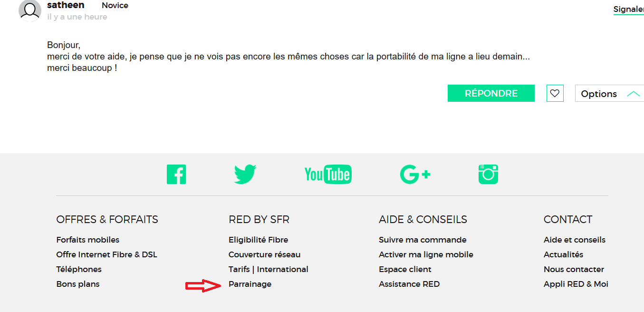644x312 pixels.
Task: Open Assistance RED link
Action: tap(409, 284)
